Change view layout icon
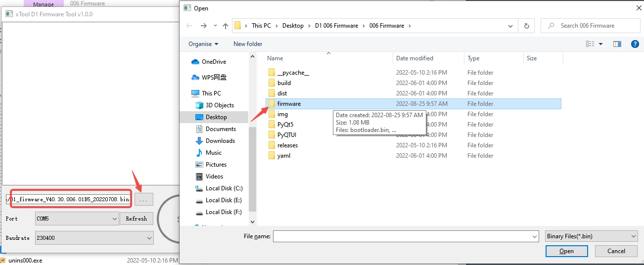This screenshot has width=644, height=265. point(590,44)
